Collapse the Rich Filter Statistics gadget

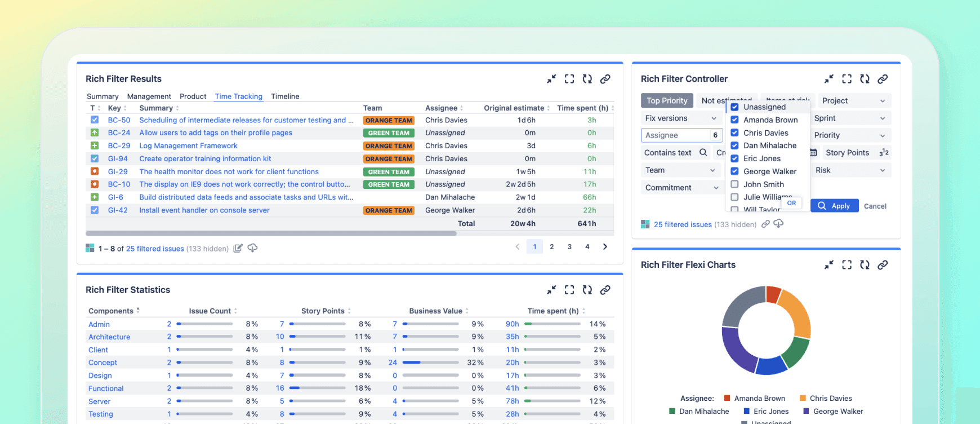pos(551,290)
